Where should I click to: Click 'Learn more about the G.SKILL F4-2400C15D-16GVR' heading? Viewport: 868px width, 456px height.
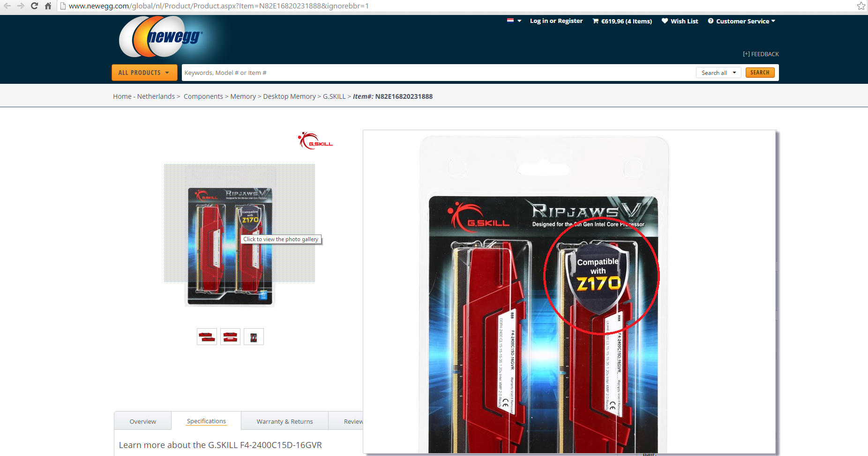coord(220,445)
